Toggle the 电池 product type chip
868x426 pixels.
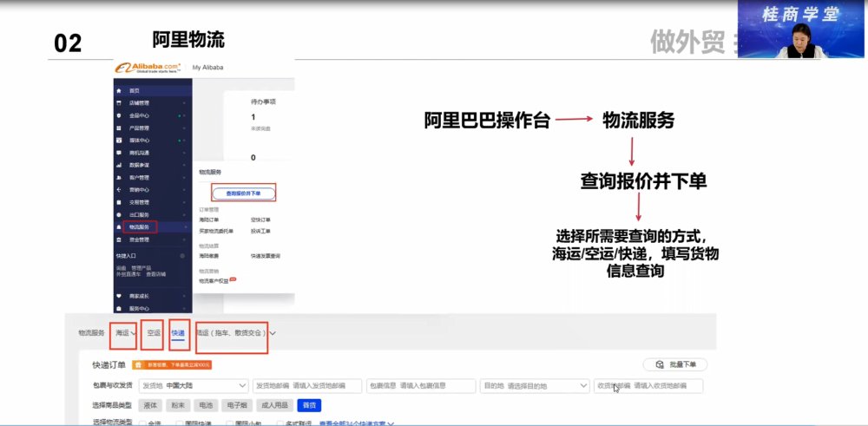click(206, 405)
